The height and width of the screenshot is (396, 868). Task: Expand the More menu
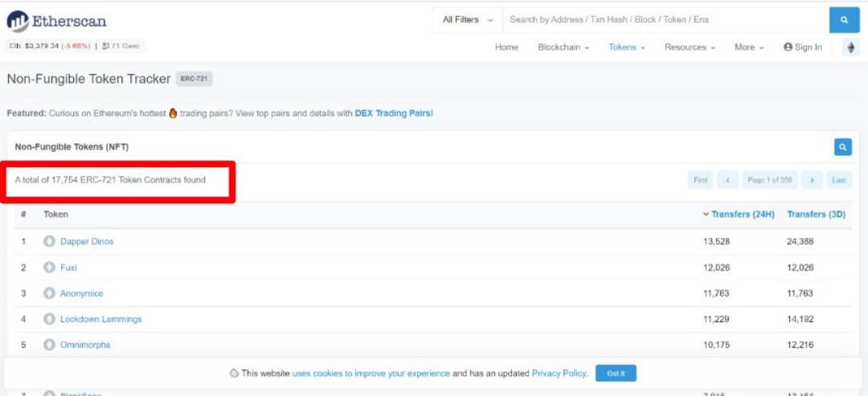(x=749, y=47)
